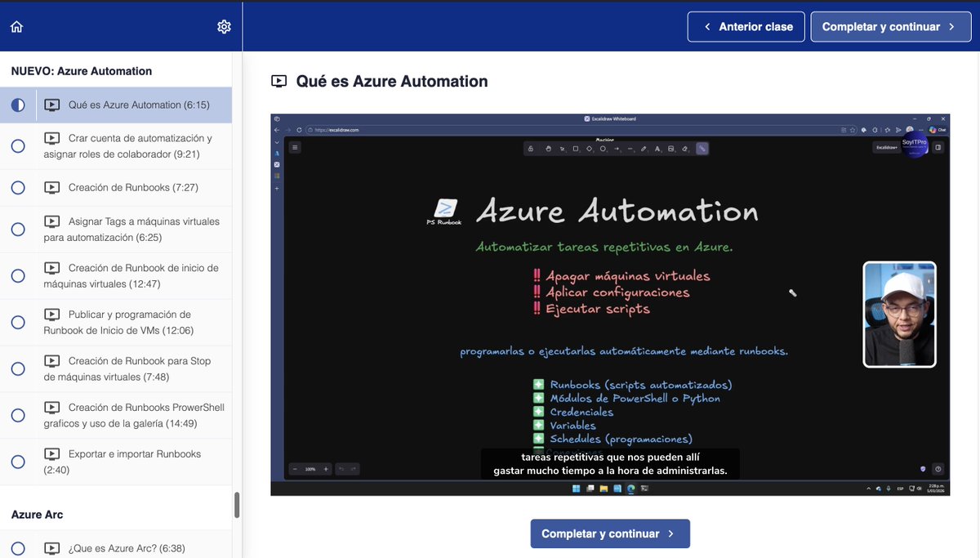The width and height of the screenshot is (980, 558).
Task: Select the eraser tool in Excalidraw
Action: click(x=684, y=149)
